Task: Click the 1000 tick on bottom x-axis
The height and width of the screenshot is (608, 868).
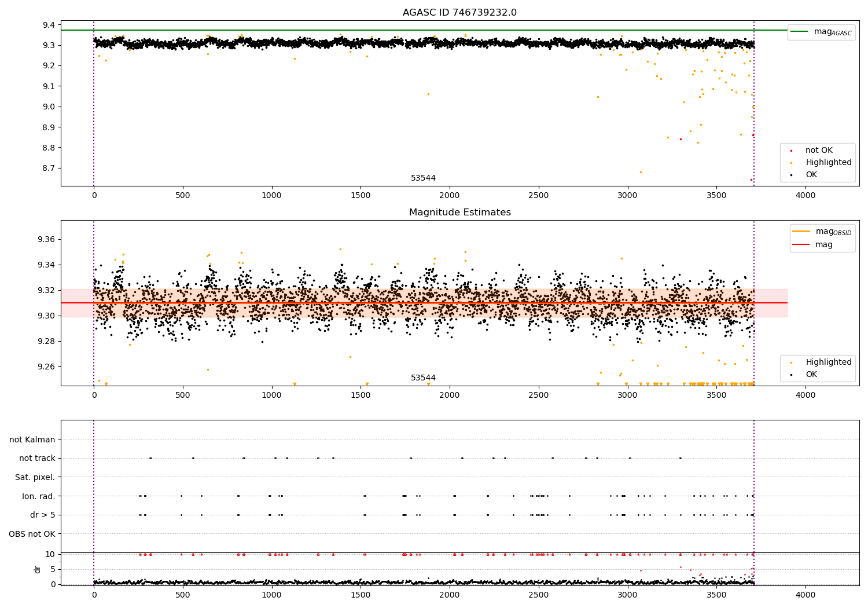Action: [271, 595]
